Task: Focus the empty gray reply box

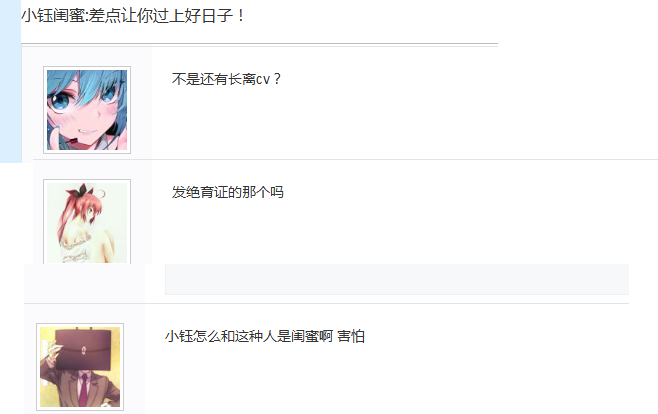Action: [x=397, y=279]
